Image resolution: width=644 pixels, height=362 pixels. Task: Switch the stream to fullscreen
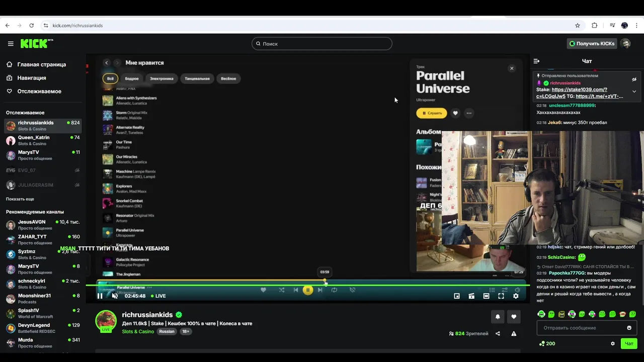[501, 296]
